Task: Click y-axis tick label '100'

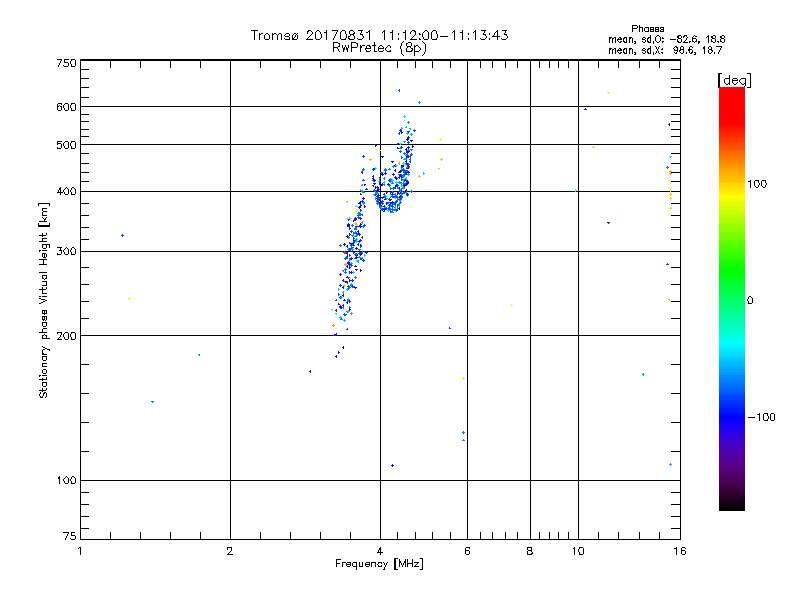Action: click(66, 481)
